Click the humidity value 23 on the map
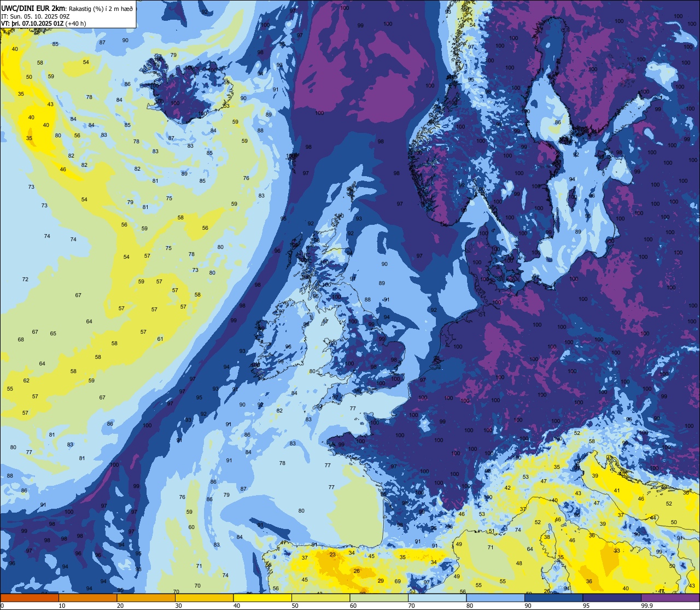 [x=332, y=555]
